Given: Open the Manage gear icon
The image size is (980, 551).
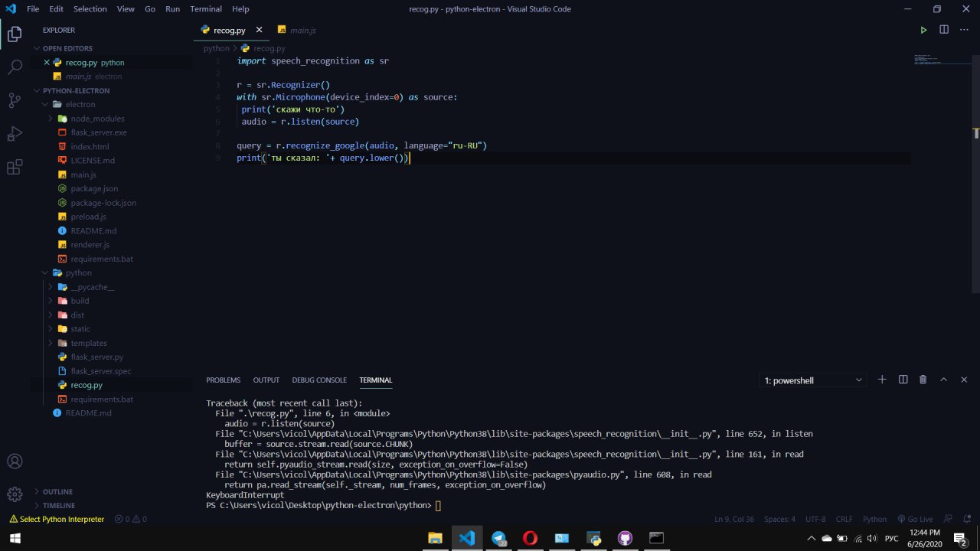Looking at the screenshot, I should (x=15, y=494).
